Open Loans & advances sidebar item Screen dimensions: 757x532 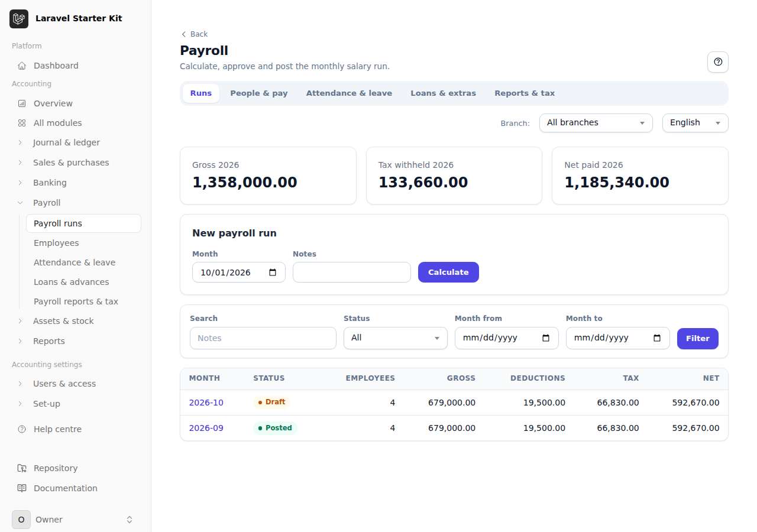click(83, 282)
